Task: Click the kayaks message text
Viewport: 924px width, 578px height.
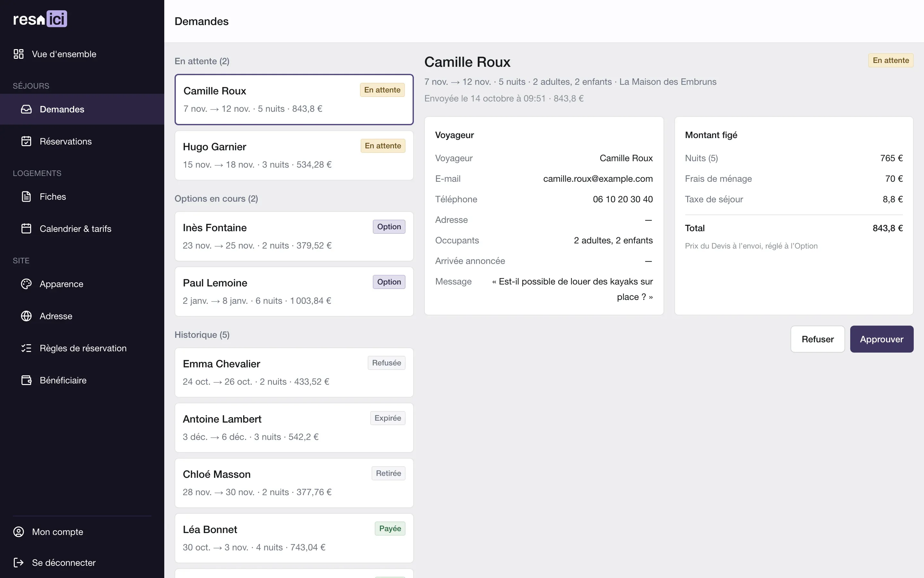Action: pyautogui.click(x=572, y=289)
